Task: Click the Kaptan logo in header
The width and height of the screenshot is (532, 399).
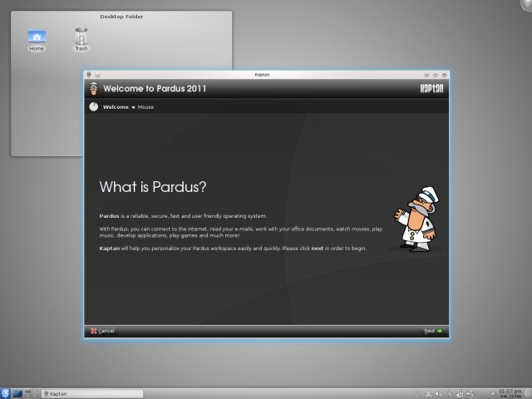Action: 431,89
